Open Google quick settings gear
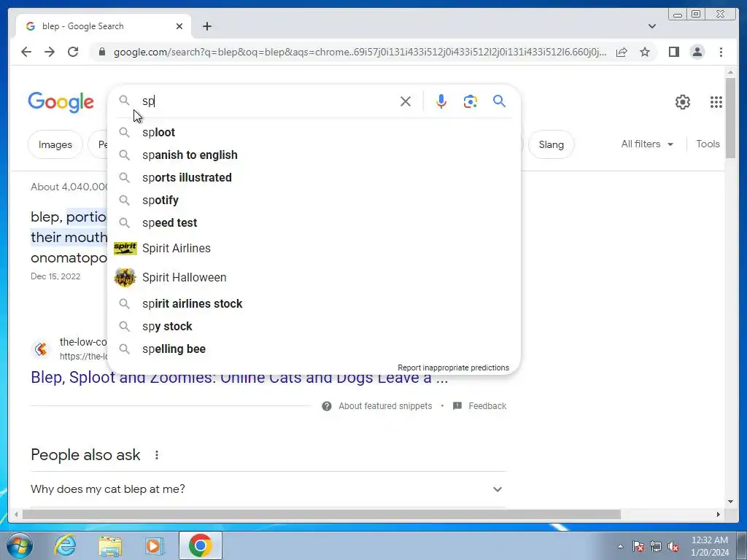Viewport: 747px width, 560px height. click(683, 102)
